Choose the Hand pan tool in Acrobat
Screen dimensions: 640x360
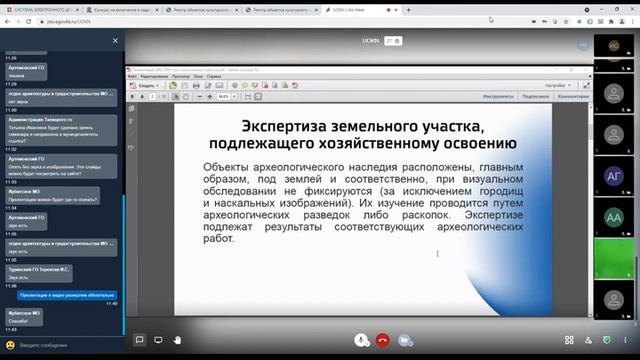click(x=186, y=97)
